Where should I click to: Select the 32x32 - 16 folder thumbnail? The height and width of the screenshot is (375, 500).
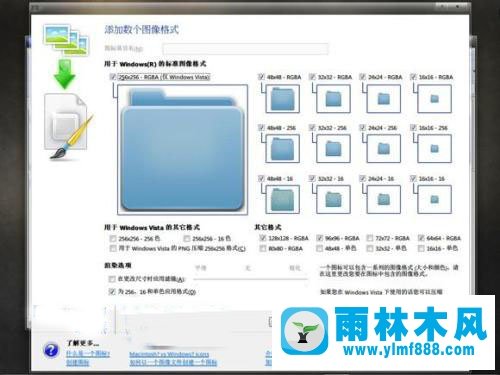pos(333,199)
